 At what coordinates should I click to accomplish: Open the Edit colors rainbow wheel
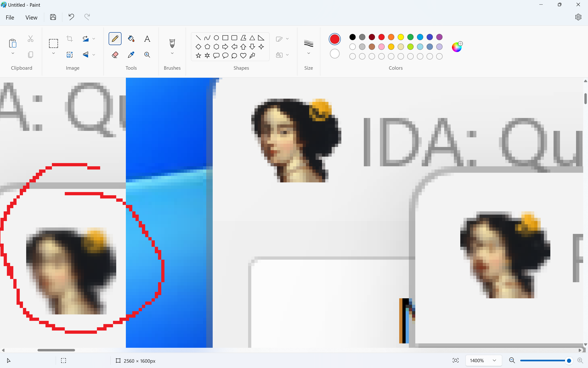click(457, 47)
